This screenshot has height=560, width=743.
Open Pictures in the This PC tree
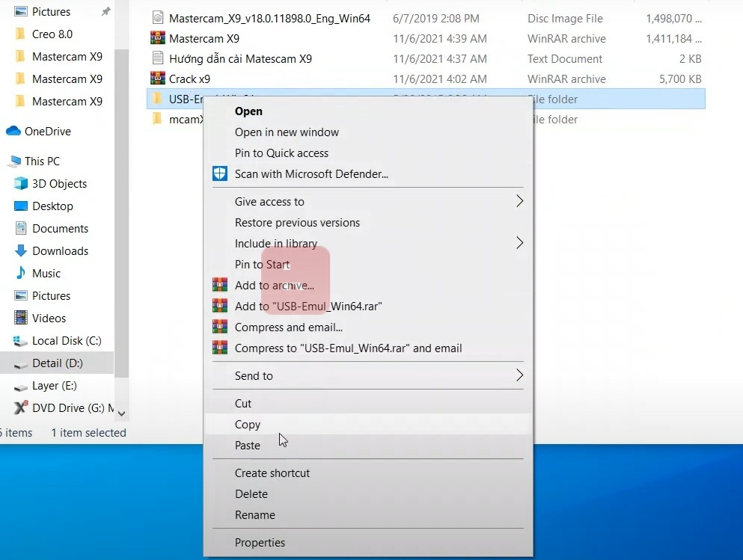coord(51,296)
